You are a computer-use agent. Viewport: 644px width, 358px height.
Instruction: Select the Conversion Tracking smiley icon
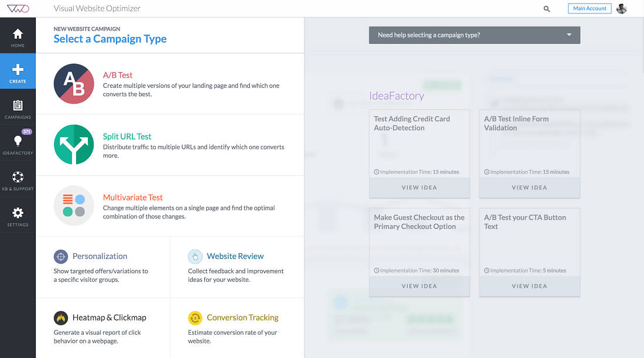click(194, 318)
